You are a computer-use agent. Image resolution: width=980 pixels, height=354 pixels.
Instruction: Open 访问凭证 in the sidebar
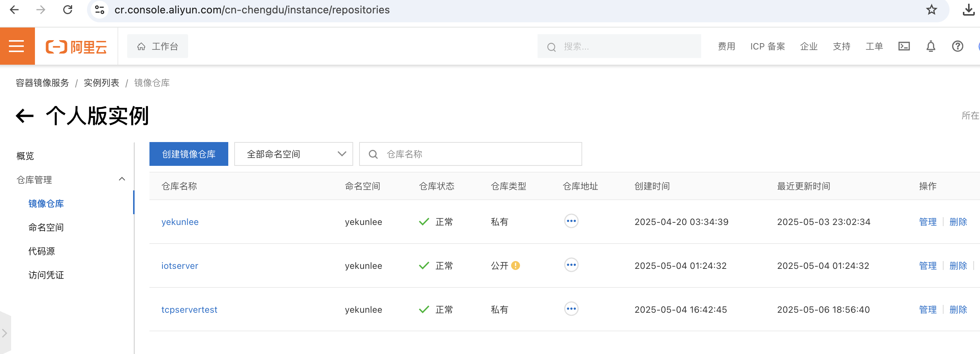(46, 275)
